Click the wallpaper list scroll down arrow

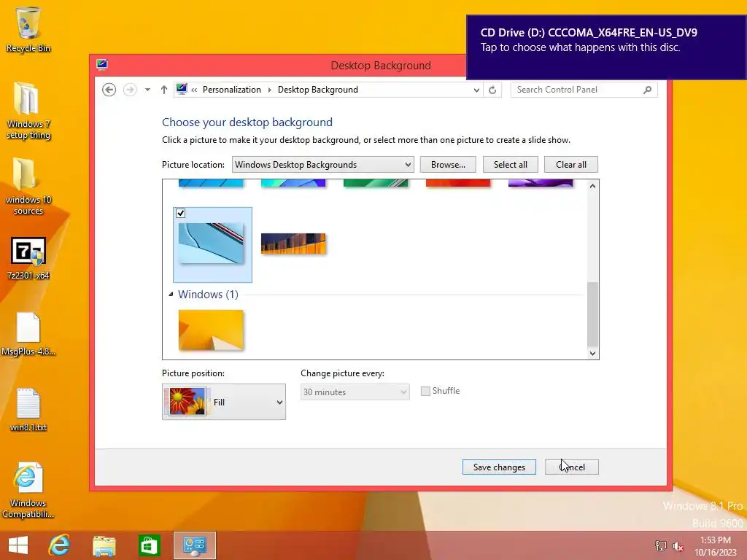click(592, 353)
